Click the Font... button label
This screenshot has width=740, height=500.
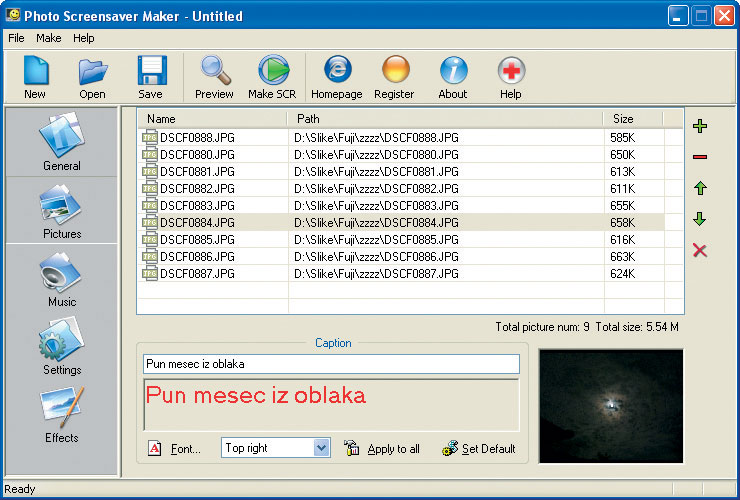(185, 449)
